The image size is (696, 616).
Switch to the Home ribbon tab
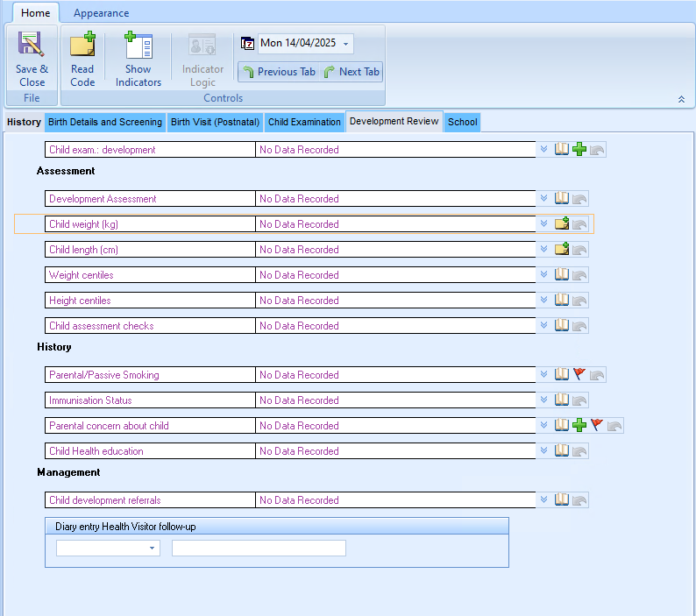click(x=36, y=13)
